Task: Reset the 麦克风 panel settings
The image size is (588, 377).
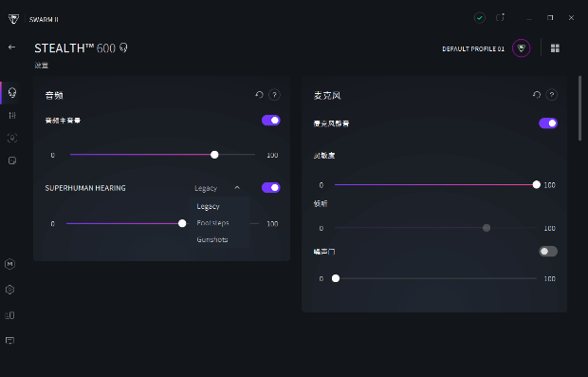Action: (537, 95)
